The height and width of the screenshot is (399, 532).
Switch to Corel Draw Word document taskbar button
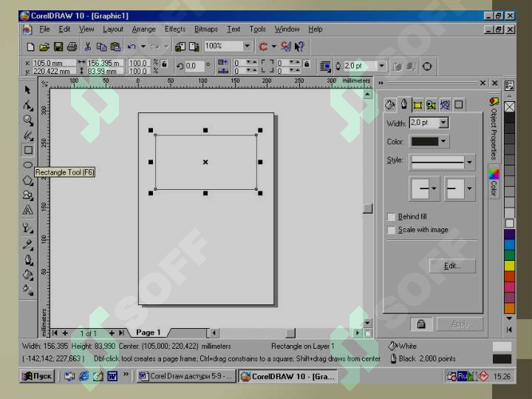[186, 376]
